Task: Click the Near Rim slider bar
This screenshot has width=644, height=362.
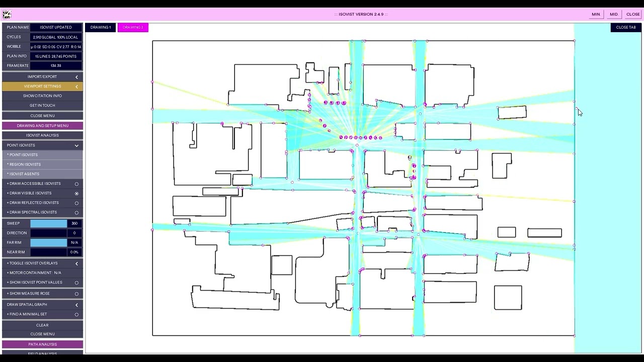Action: [x=48, y=252]
